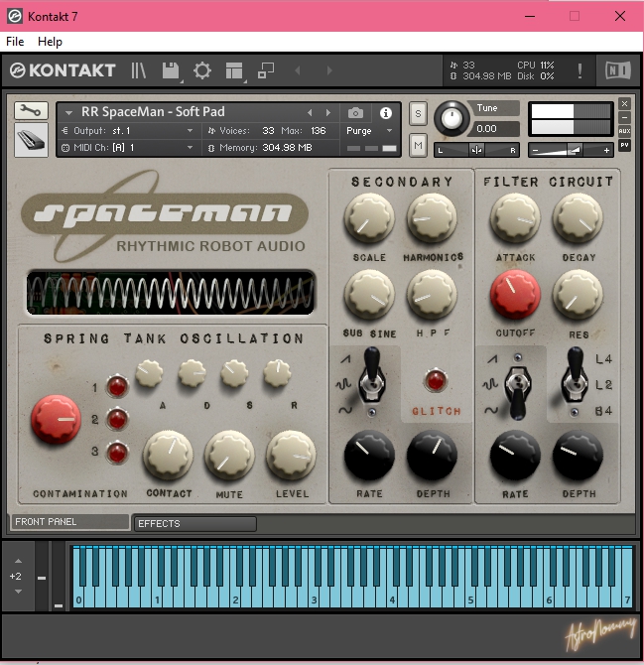Open Kontakt settings gear icon
The image size is (644, 665).
[202, 70]
